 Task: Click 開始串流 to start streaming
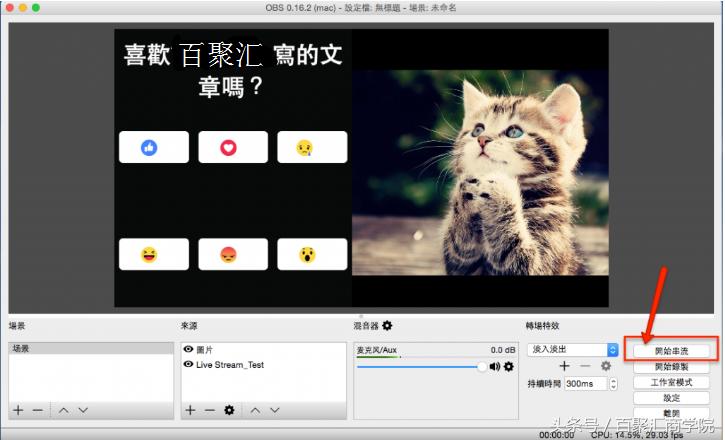point(671,351)
